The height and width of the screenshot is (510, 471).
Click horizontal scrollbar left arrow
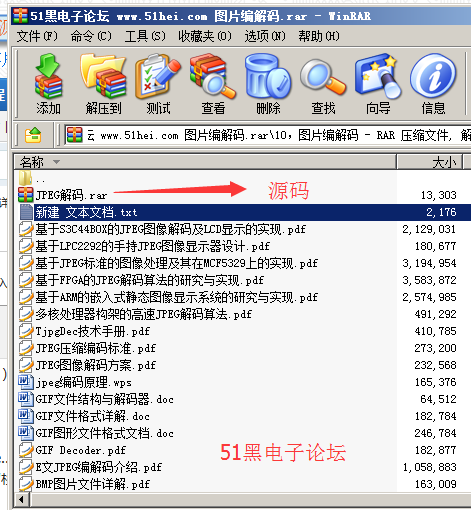pyautogui.click(x=22, y=500)
